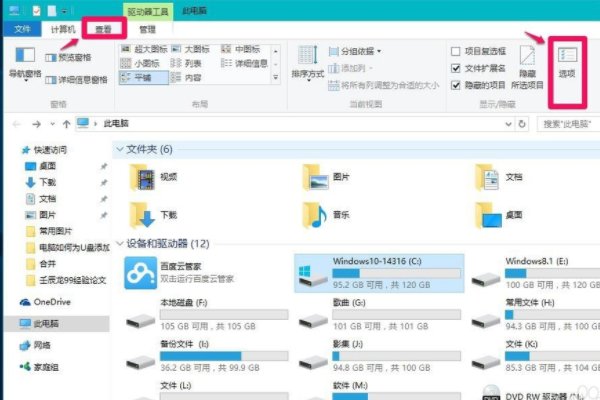600x400 pixels.
Task: Open 下载 in the quick access list
Action: point(41,182)
